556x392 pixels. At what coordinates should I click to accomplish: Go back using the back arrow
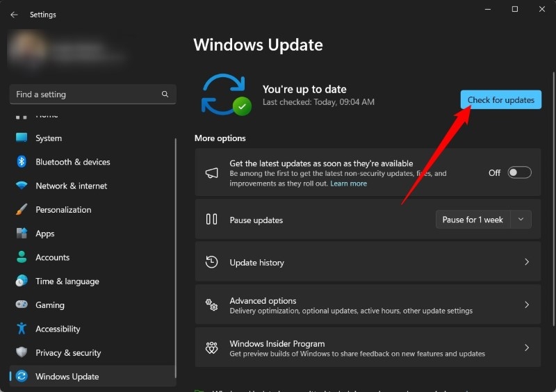[14, 15]
